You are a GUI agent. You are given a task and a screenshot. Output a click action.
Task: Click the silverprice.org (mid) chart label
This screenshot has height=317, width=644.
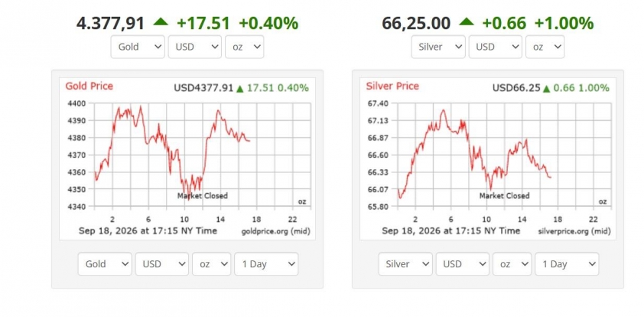pos(574,232)
